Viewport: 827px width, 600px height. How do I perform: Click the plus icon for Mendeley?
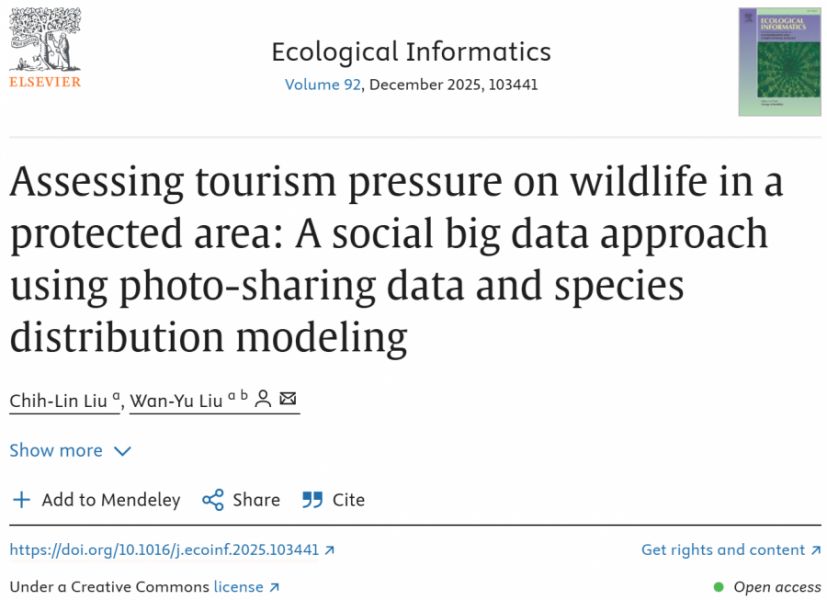click(x=21, y=500)
